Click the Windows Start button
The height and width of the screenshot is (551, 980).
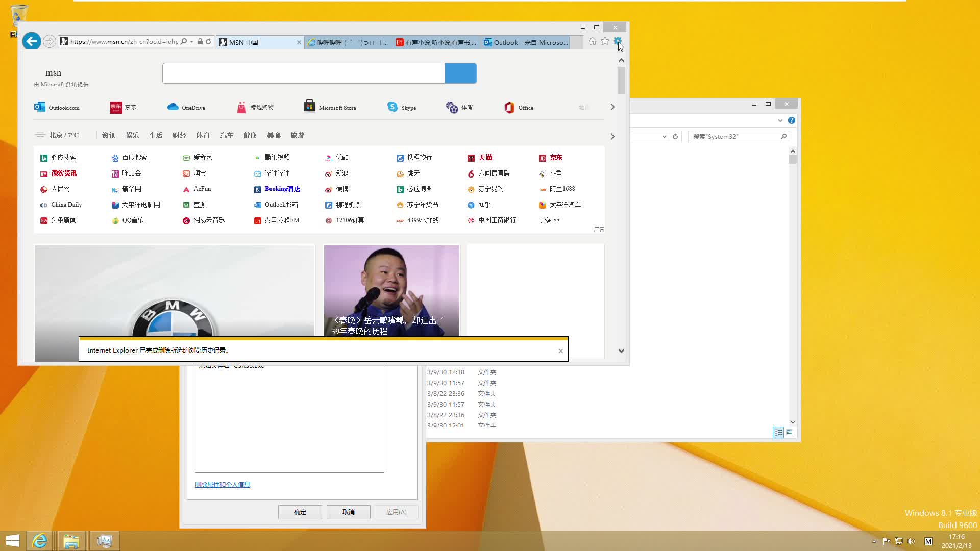12,541
